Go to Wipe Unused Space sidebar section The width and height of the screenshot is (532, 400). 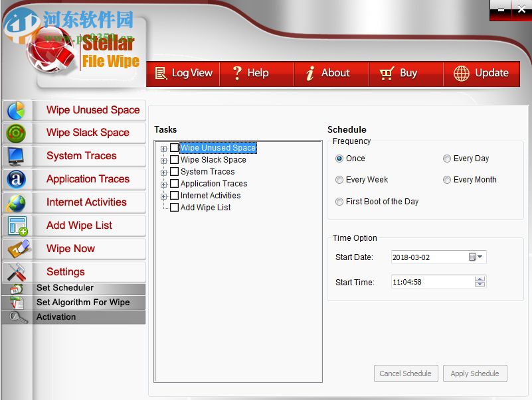pyautogui.click(x=74, y=110)
